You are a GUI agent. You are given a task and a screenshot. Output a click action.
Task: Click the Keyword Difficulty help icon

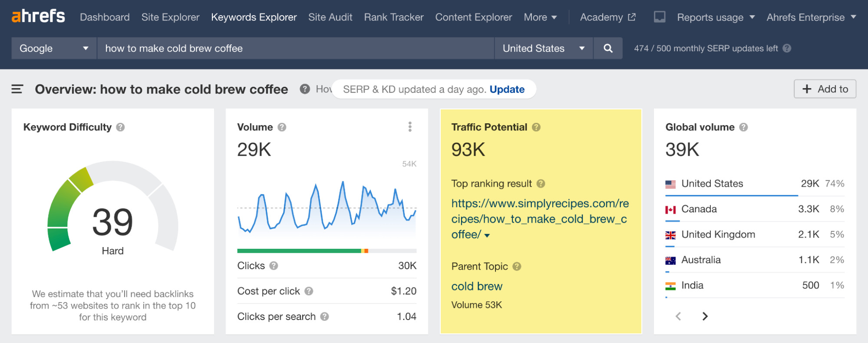point(120,127)
